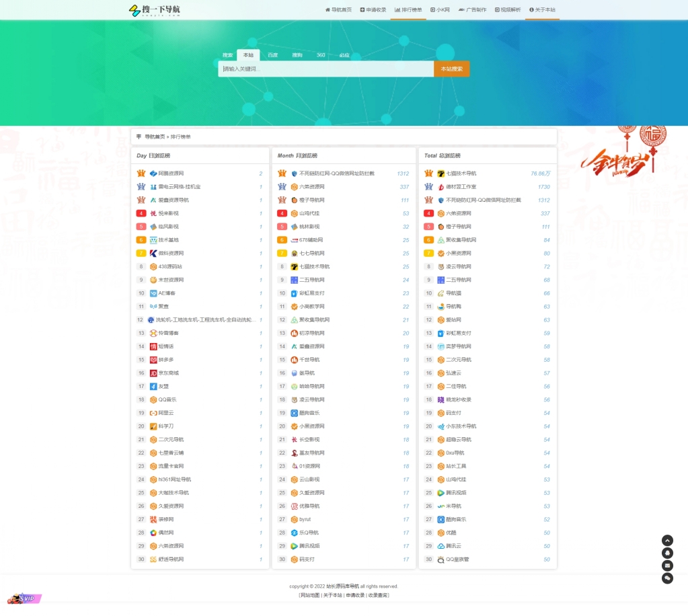Click the QQ皇族管 icon in total ranking
Screen dimensions: 688x616
point(441,560)
